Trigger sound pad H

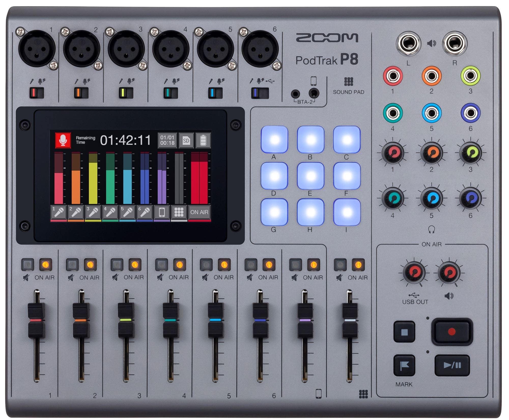310,212
